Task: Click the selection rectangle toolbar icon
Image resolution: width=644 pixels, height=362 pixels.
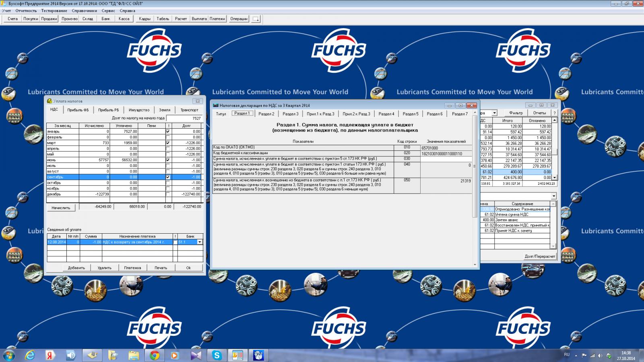Action: [256, 19]
